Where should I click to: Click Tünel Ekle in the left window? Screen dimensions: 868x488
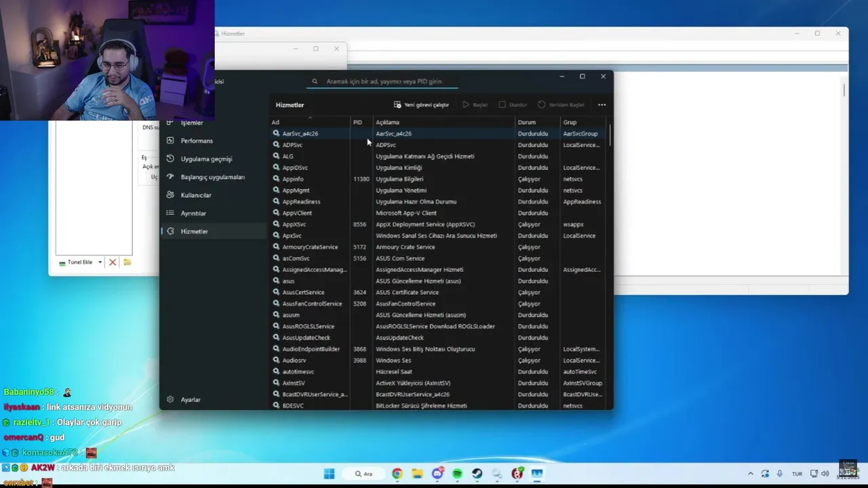point(75,262)
